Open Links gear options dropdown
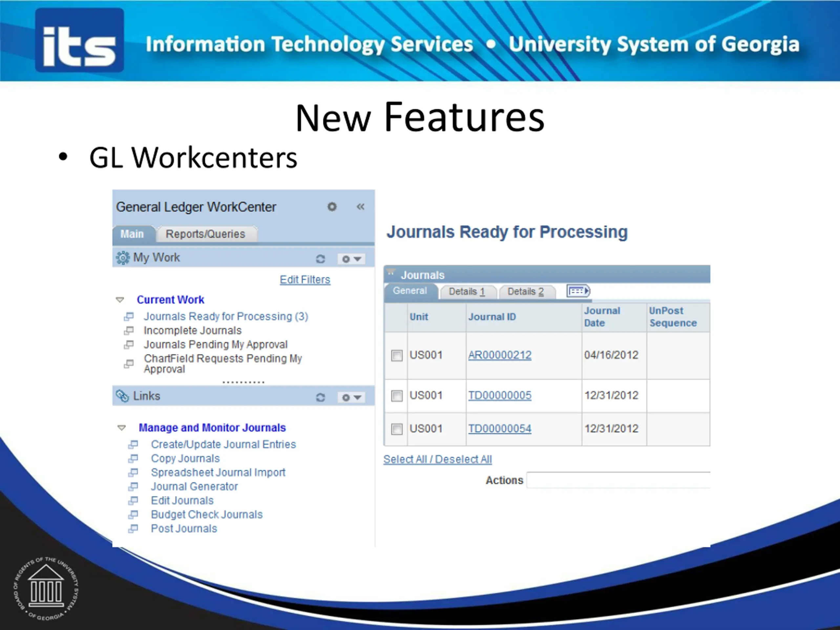The height and width of the screenshot is (630, 840). point(351,397)
